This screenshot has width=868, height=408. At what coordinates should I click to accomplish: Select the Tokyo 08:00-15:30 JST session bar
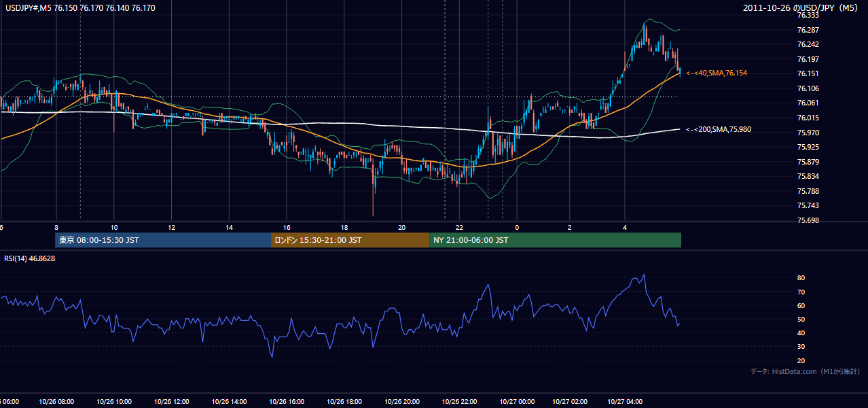coord(163,240)
